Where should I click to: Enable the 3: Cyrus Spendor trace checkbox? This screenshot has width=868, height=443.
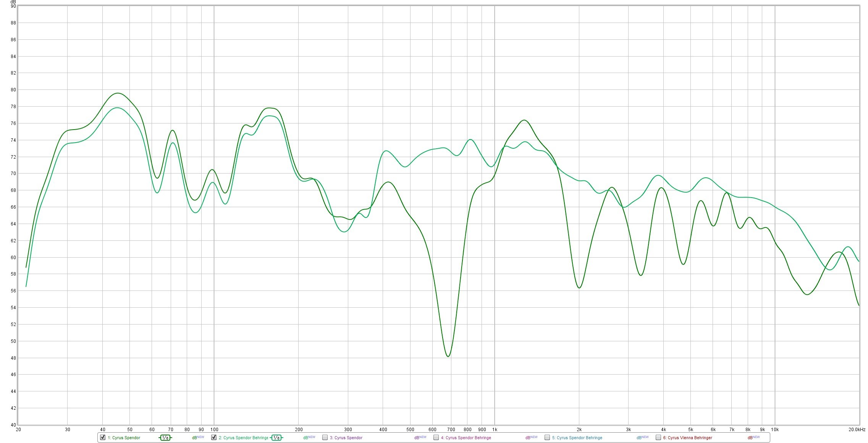(x=325, y=437)
